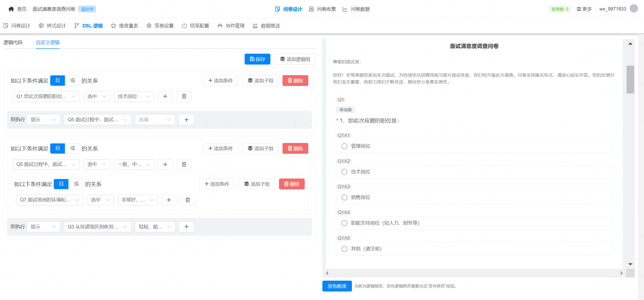Click the 发布修改 button
This screenshot has height=300, width=644.
[x=337, y=286]
